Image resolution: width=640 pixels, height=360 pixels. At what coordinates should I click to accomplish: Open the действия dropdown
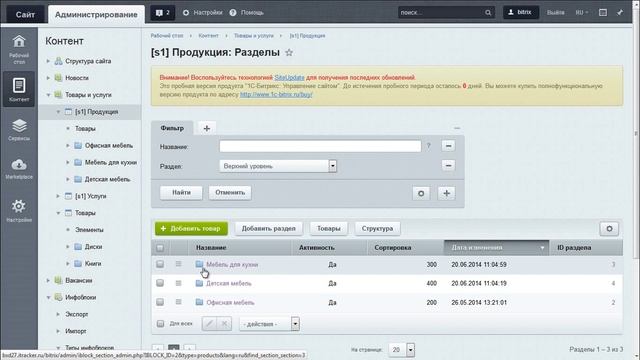tap(269, 324)
